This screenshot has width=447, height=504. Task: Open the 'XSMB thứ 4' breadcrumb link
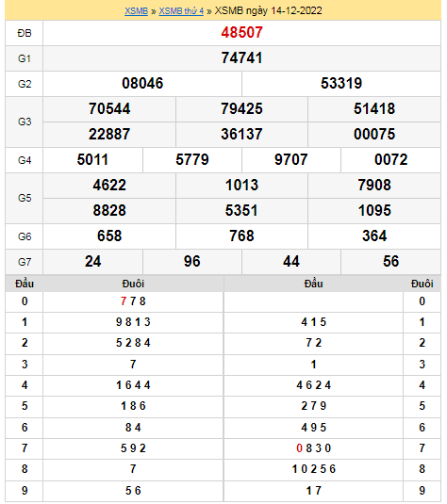coord(181,11)
